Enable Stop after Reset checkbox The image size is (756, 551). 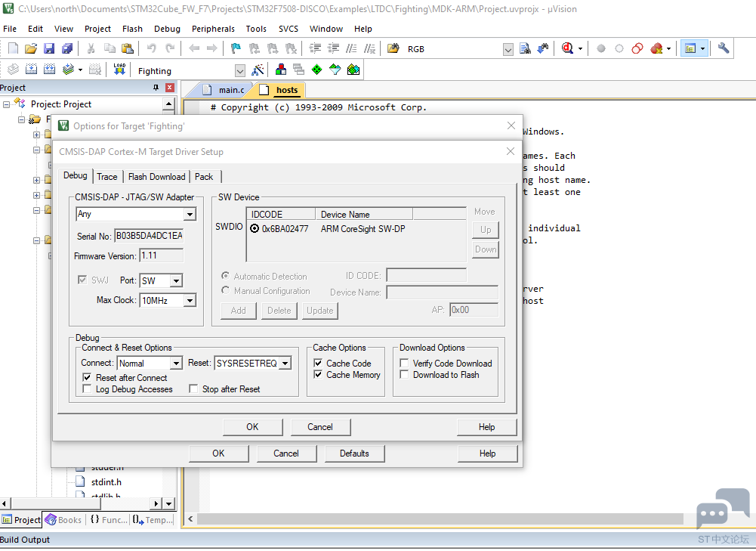pos(193,389)
